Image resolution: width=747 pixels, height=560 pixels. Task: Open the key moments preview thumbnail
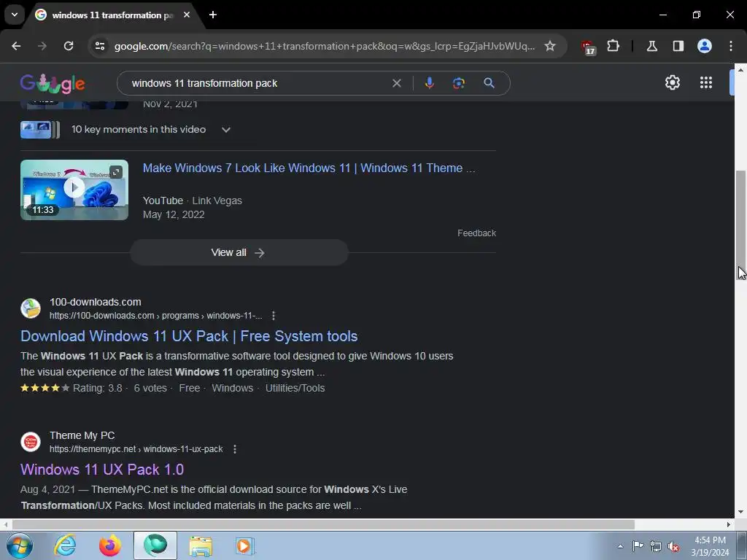[40, 130]
